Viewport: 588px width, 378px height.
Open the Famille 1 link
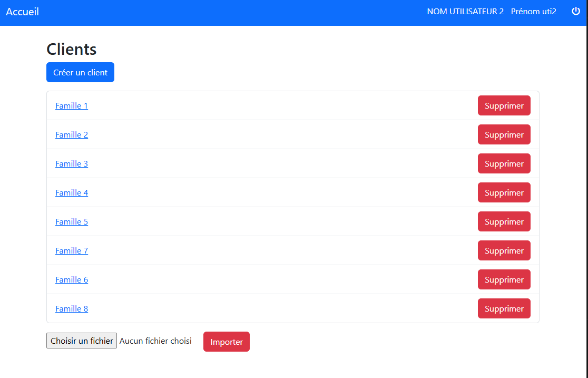[x=72, y=105]
